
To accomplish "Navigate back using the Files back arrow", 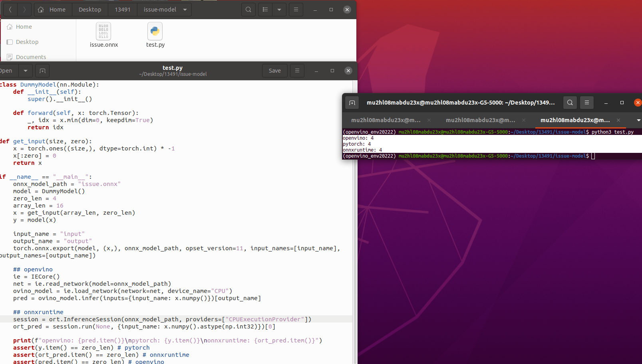I will coord(10,9).
